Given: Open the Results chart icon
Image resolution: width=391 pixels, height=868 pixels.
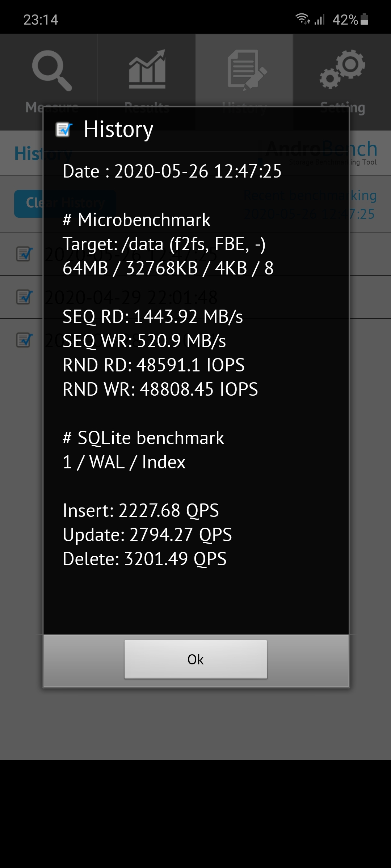Looking at the screenshot, I should click(x=147, y=69).
